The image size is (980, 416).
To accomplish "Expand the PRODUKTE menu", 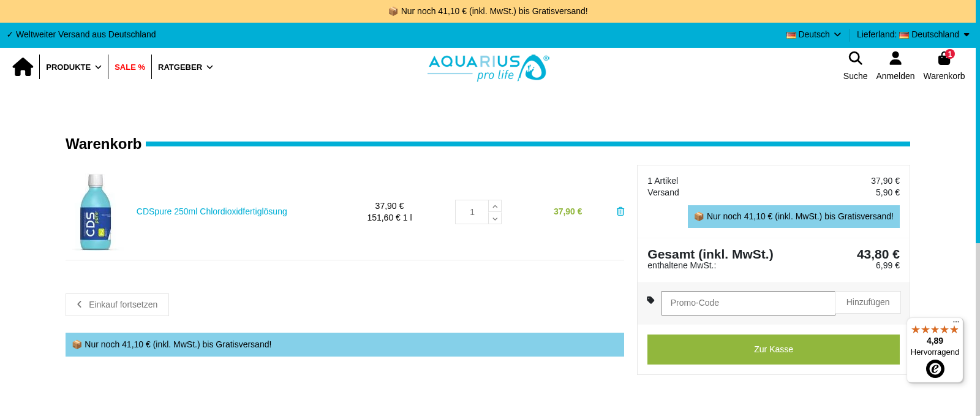I will pyautogui.click(x=73, y=67).
